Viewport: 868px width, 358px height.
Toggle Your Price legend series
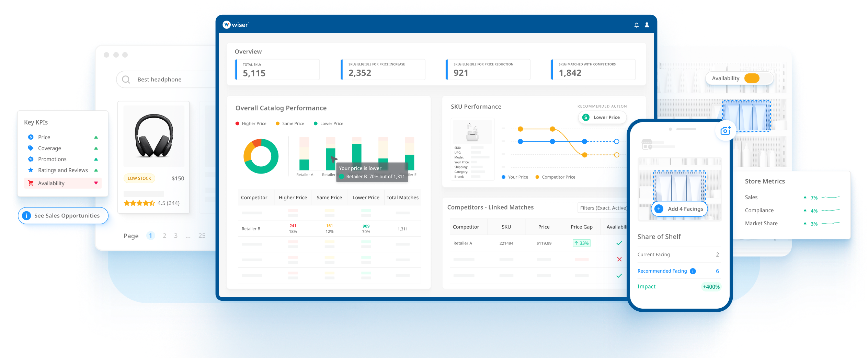point(515,177)
